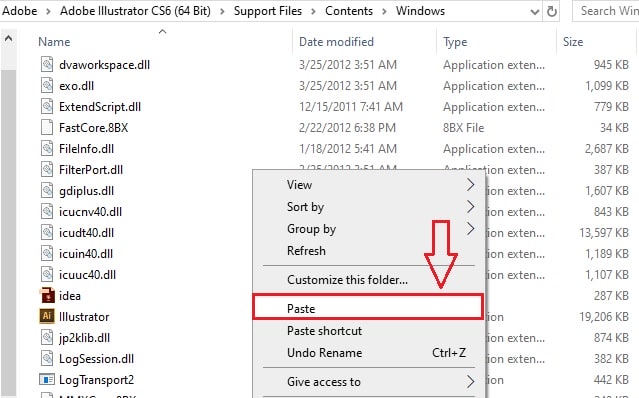Click date 1/18/2012 5:41 AM
Screen dimensions: 639x398
tap(348, 149)
